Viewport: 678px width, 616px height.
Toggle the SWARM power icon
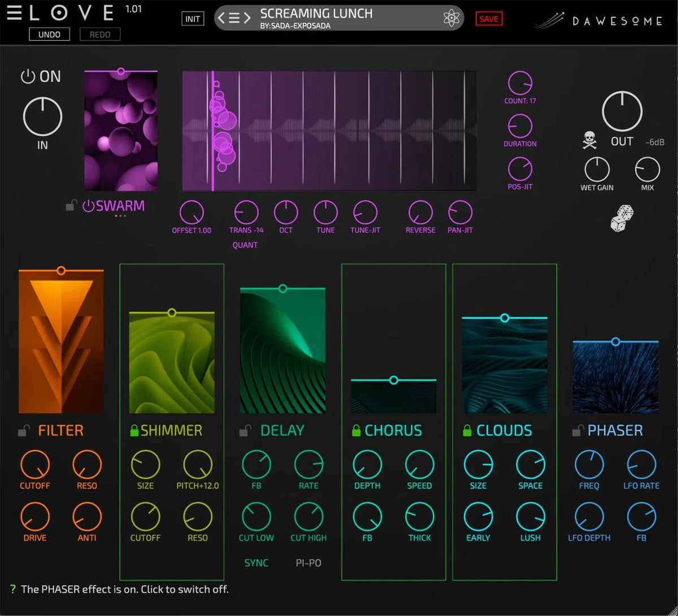(x=89, y=206)
